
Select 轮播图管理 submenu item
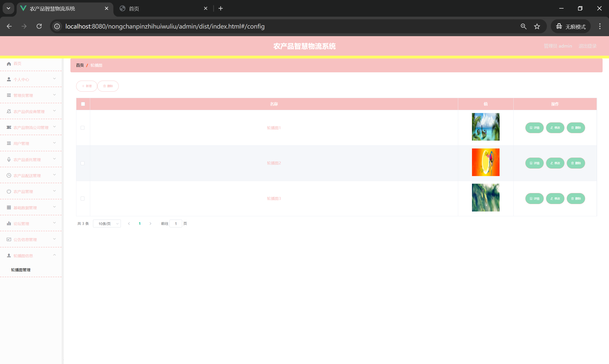pyautogui.click(x=21, y=270)
